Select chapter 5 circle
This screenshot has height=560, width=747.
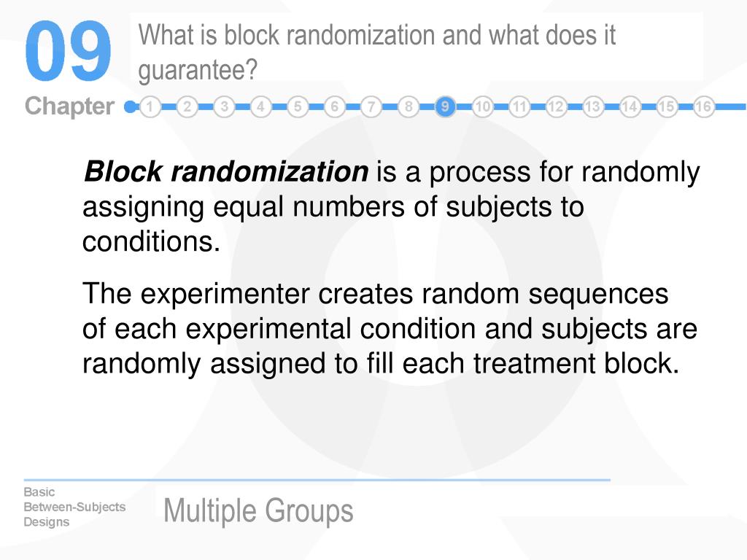[298, 106]
